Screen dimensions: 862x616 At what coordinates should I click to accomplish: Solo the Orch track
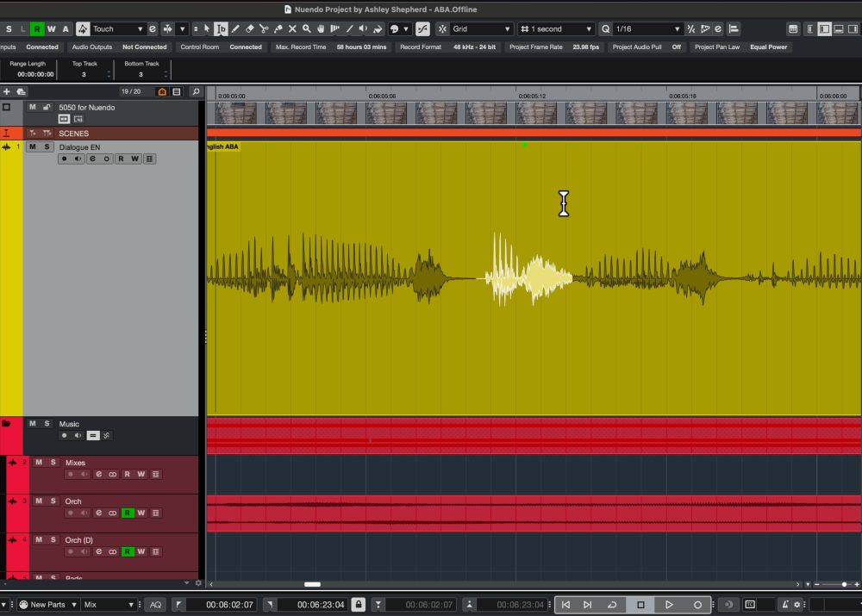coord(53,501)
